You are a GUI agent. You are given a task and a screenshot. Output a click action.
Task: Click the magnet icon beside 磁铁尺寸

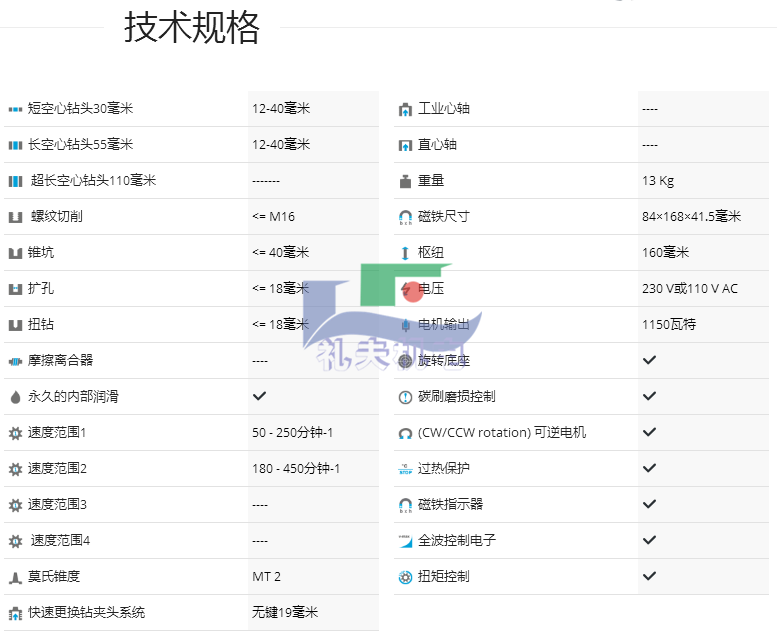click(x=405, y=217)
